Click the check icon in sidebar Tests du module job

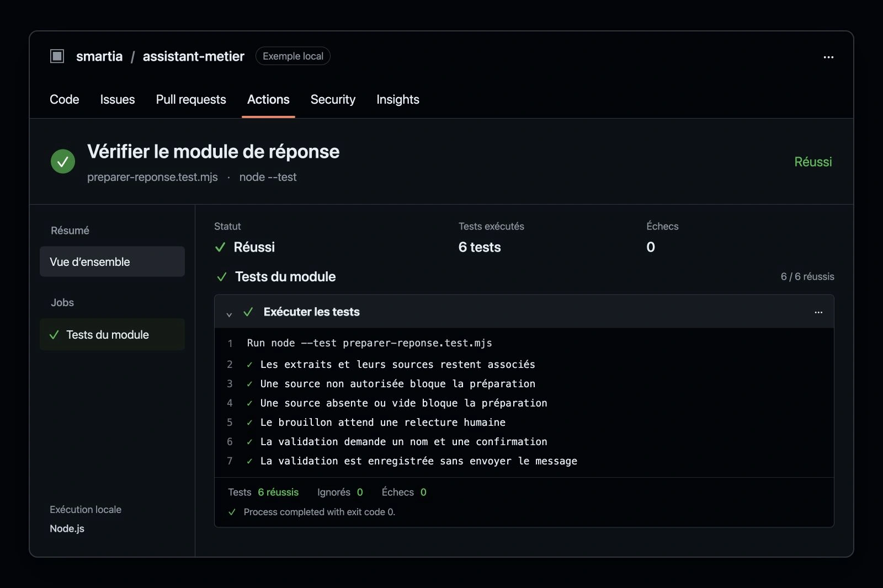click(x=54, y=335)
